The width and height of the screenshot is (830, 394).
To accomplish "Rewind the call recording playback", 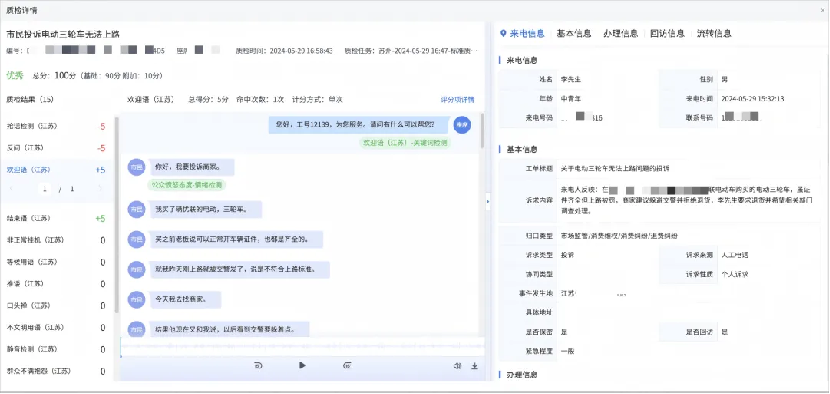I will click(x=258, y=365).
